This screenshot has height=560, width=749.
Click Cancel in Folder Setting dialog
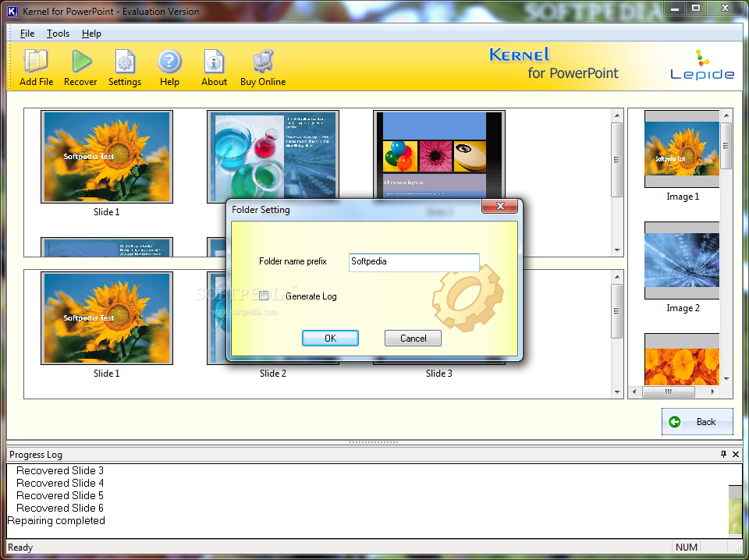pos(413,338)
